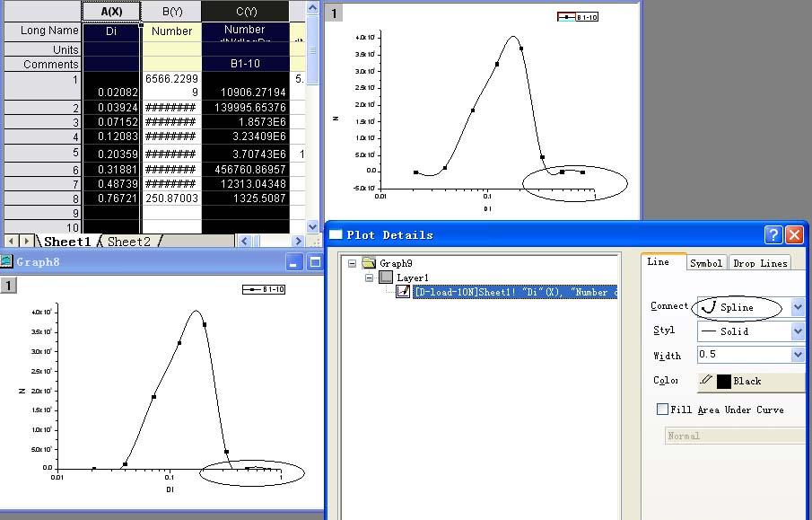Image resolution: width=812 pixels, height=520 pixels.
Task: Open the line Style Solid dropdown
Action: 798,331
